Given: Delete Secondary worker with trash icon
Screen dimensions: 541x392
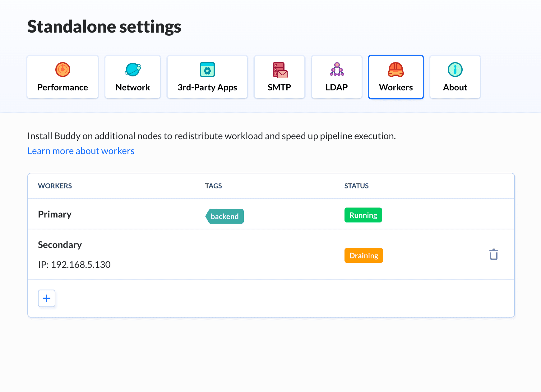Looking at the screenshot, I should [493, 254].
